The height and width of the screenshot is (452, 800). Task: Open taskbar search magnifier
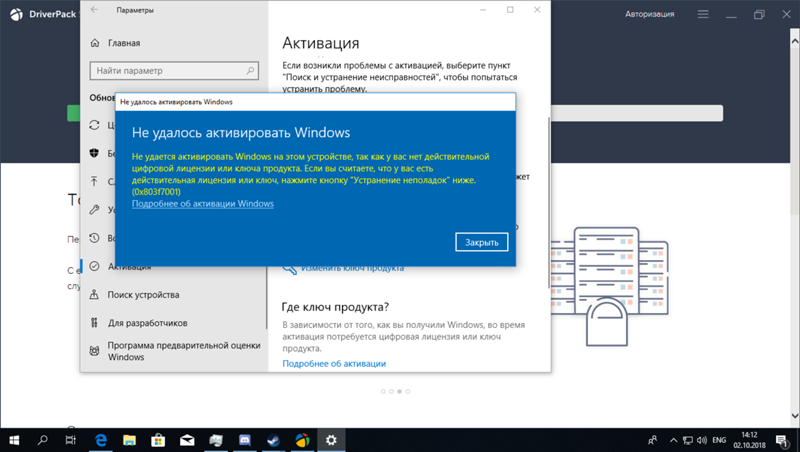tap(43, 440)
